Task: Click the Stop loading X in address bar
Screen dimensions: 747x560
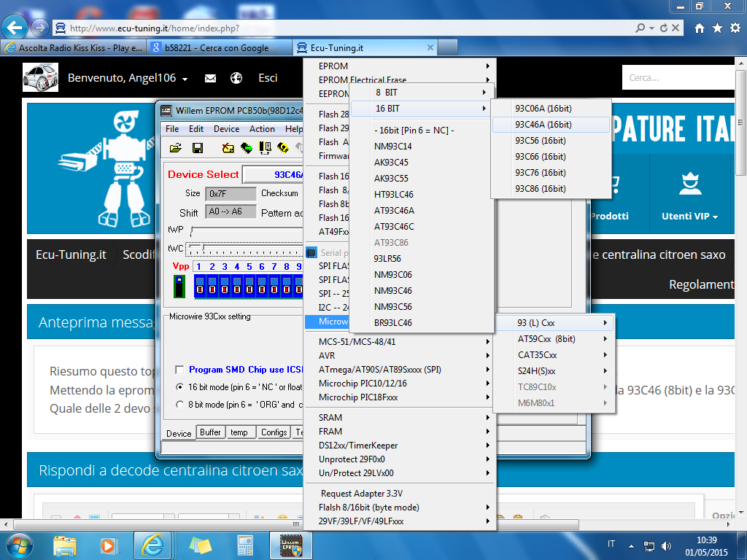Action: tap(676, 28)
